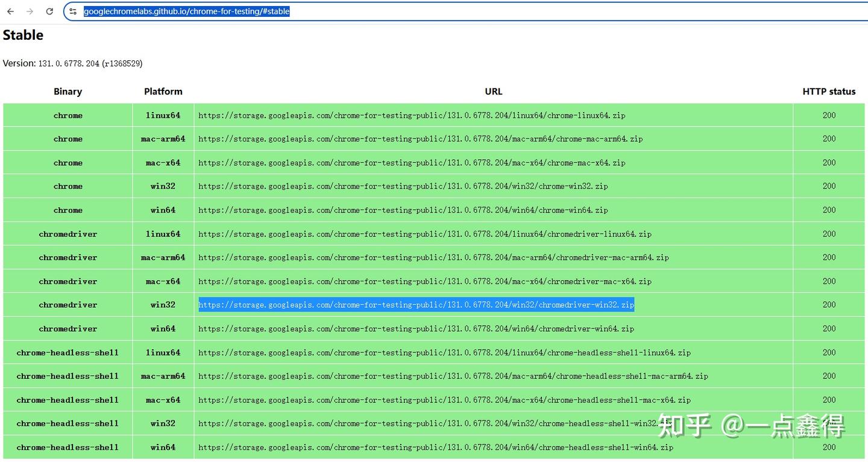868x462 pixels.
Task: Select the chrome-headless-shell win64 URL
Action: click(x=436, y=448)
